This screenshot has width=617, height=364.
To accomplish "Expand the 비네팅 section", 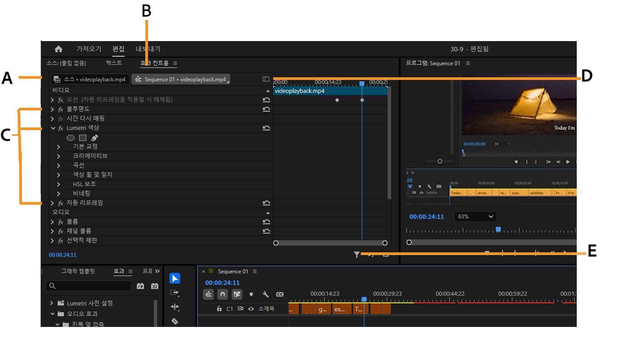I will (x=59, y=194).
